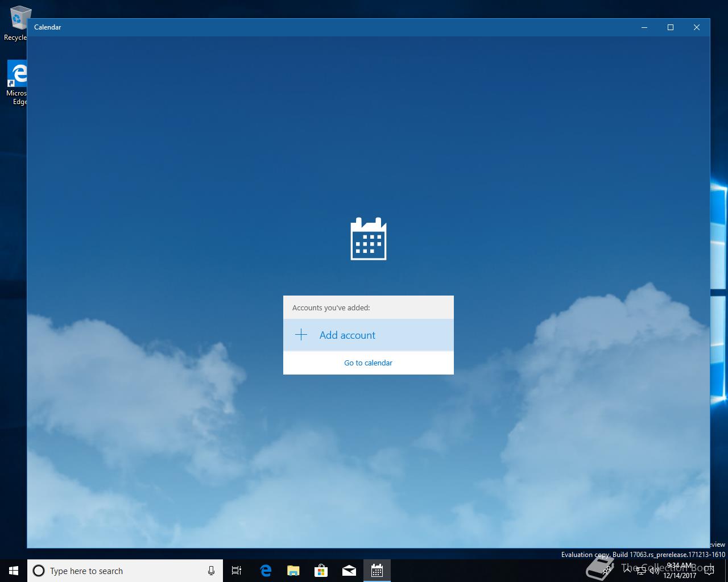Maximize the Calendar window
728x582 pixels.
tap(671, 27)
